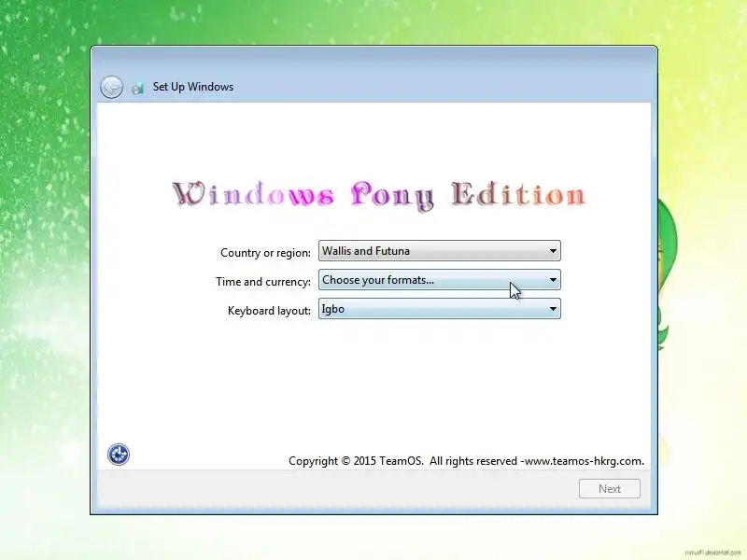Screen dimensions: 747x560
Task: Open the Time and currency dropdown
Action: 439,280
